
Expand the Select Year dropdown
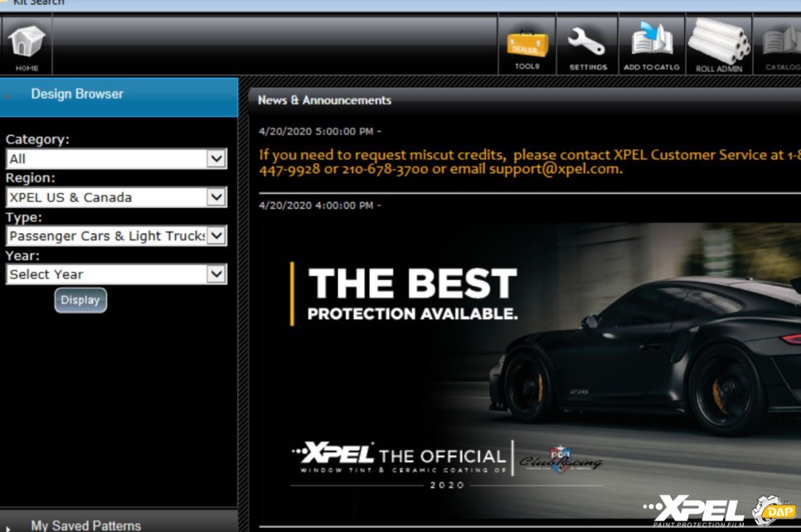point(216,274)
